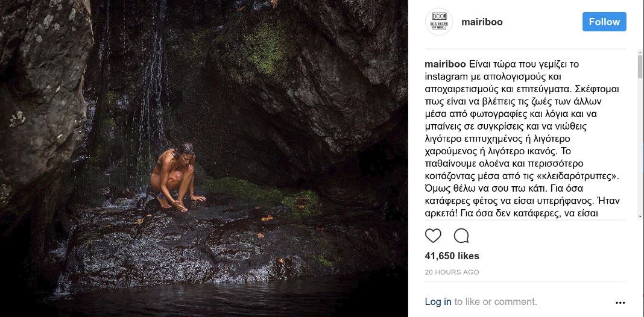
Task: Click bold mairiboo username in caption
Action: tap(445, 64)
